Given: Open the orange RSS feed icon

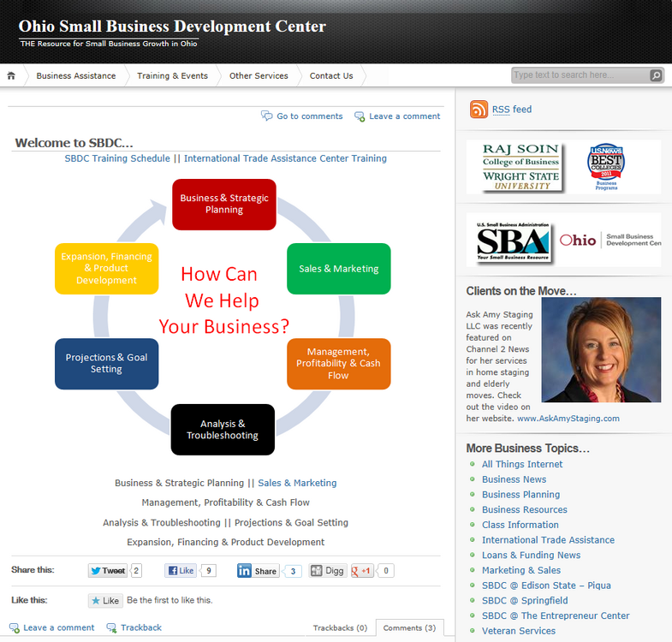Looking at the screenshot, I should tap(479, 110).
